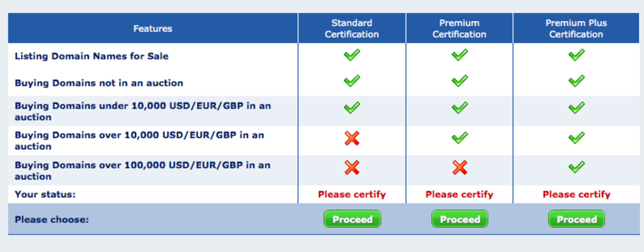The width and height of the screenshot is (644, 252).
Task: Click Standard's red Please certify status
Action: click(x=352, y=194)
